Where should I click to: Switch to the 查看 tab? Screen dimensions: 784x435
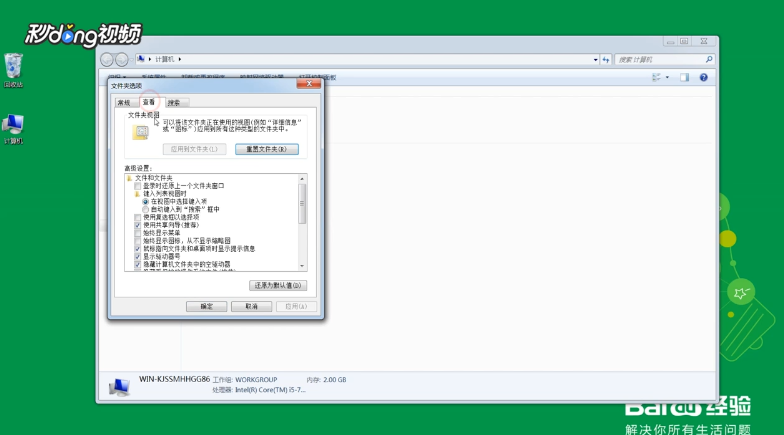coord(148,102)
